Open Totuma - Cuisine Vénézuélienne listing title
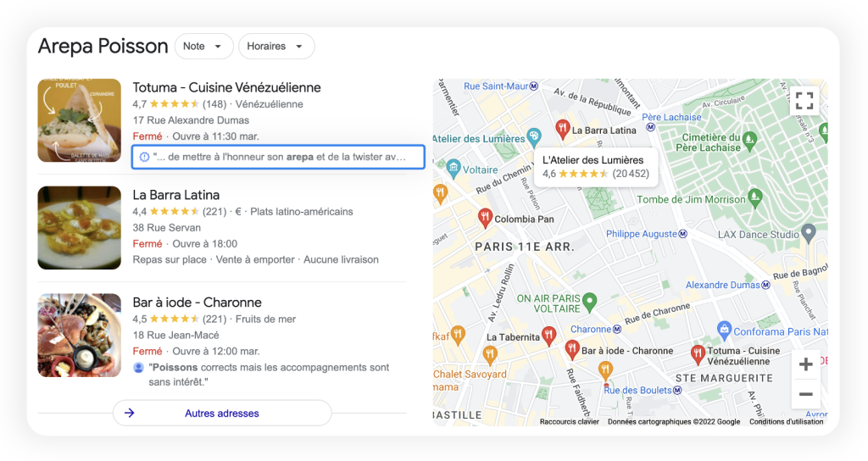 tap(226, 87)
